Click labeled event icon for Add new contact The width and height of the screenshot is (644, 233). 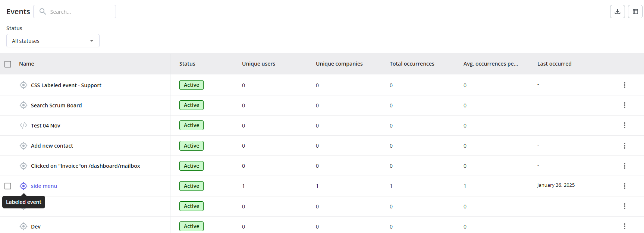point(23,146)
